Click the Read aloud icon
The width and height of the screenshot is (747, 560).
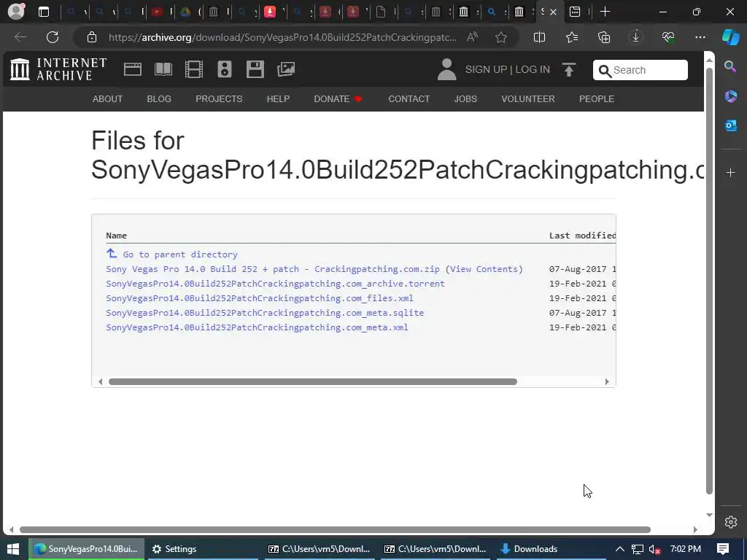click(472, 37)
